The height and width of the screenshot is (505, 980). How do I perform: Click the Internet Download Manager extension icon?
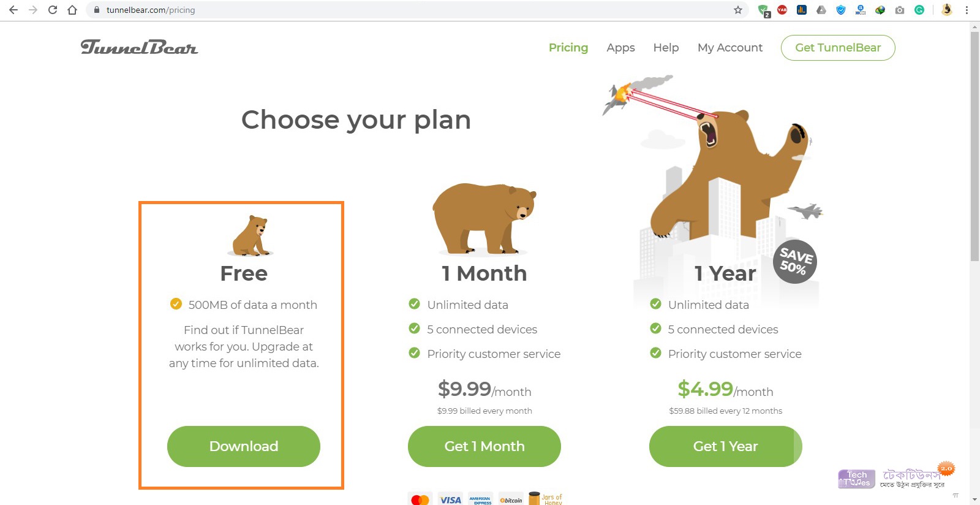click(880, 10)
